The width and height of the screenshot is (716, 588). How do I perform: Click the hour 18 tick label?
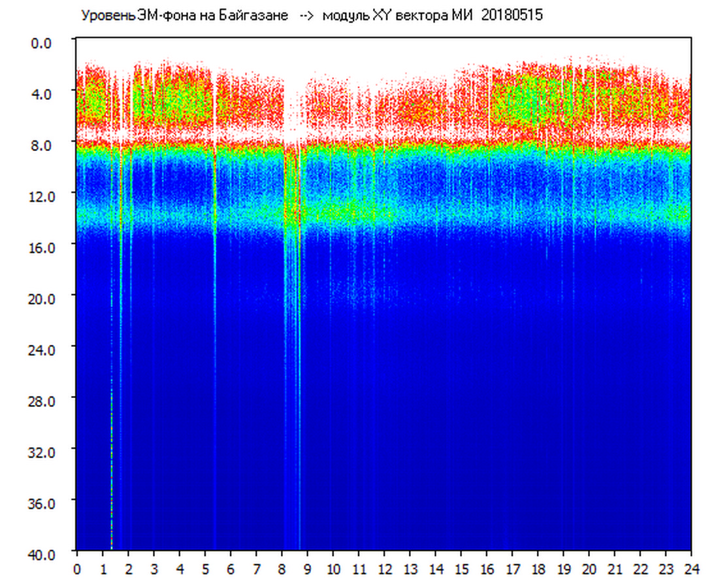click(x=538, y=569)
